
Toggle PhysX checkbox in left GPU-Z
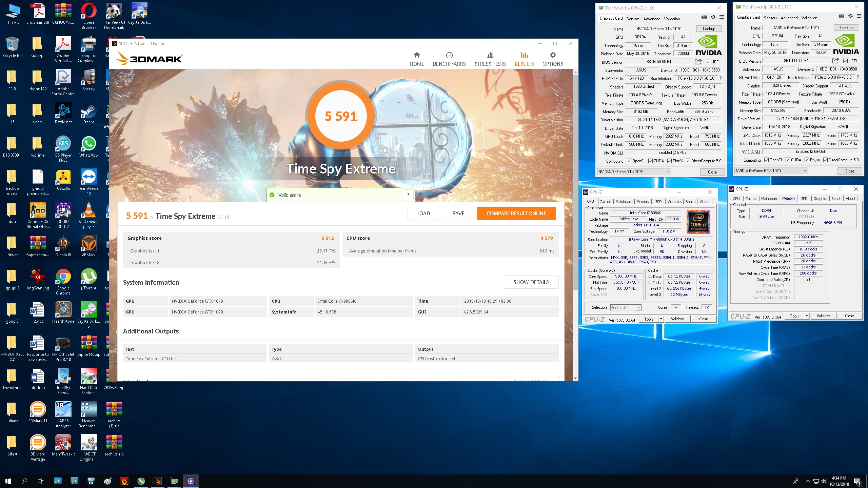669,161
